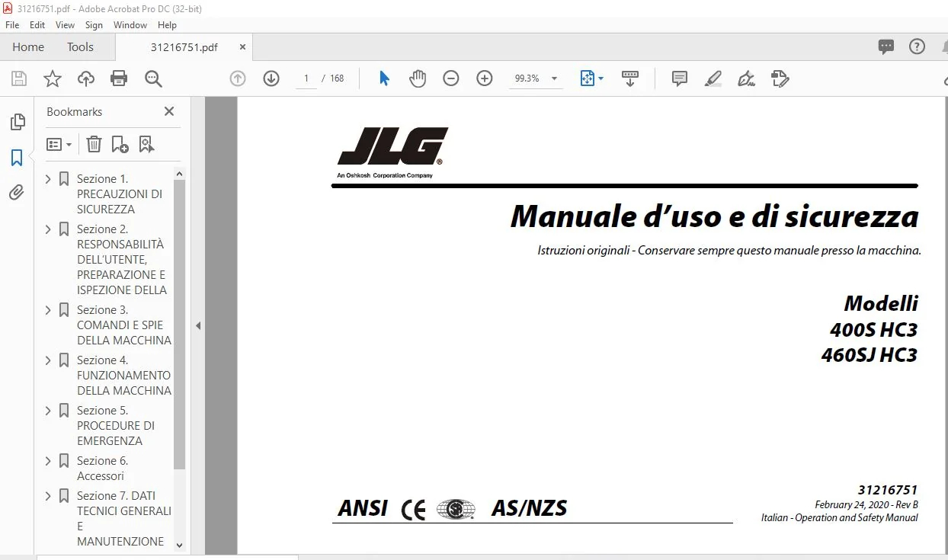
Task: Open Sezione 6. Accessori bookmark
Action: [103, 469]
